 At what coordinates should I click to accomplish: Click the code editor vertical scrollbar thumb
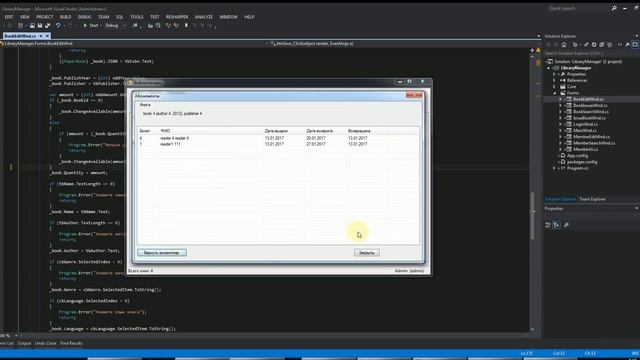click(x=532, y=216)
